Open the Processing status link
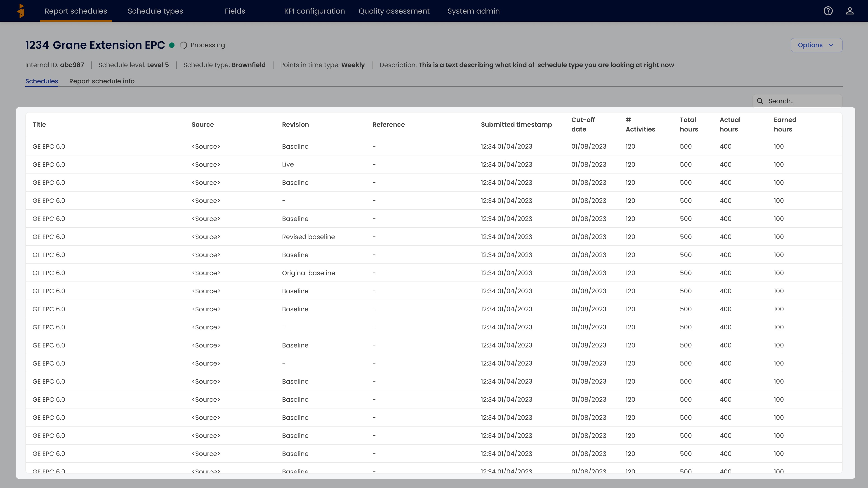The image size is (868, 488). [208, 45]
